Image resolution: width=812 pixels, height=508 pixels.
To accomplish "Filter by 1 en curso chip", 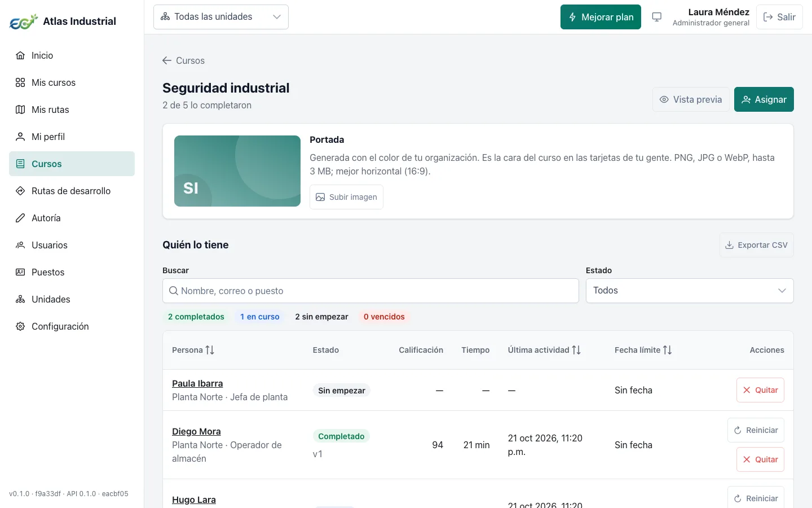I will tap(260, 317).
